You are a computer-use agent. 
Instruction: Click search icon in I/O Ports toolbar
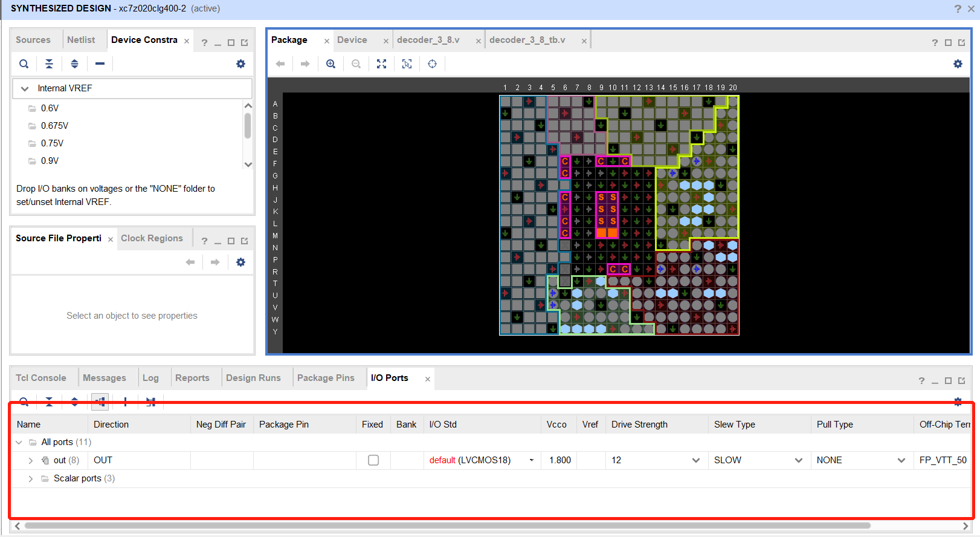(x=24, y=402)
